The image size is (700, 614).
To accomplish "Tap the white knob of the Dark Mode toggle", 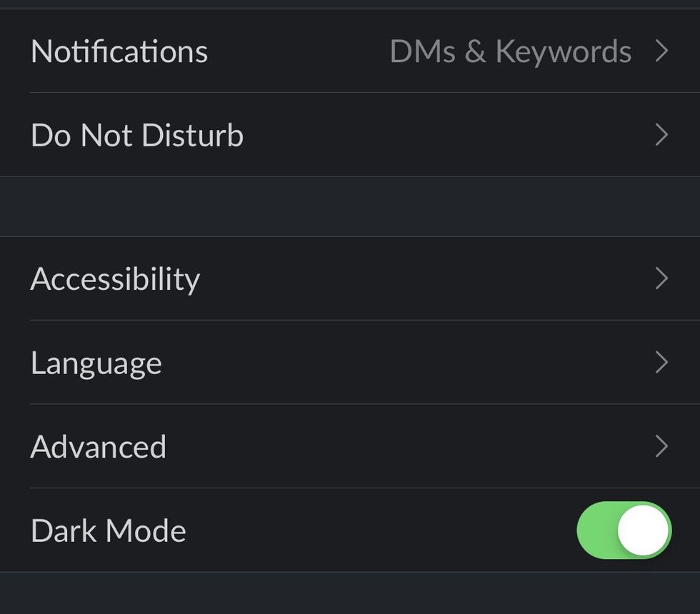I will pos(643,530).
